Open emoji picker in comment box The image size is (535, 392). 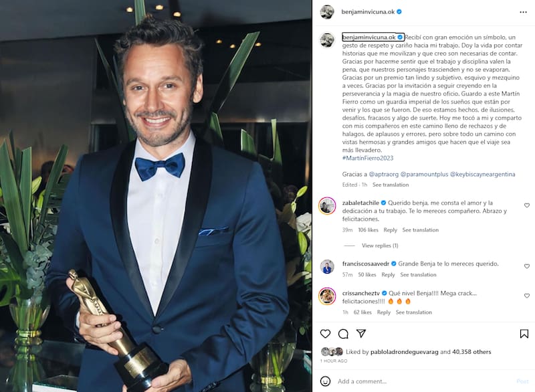pyautogui.click(x=325, y=381)
